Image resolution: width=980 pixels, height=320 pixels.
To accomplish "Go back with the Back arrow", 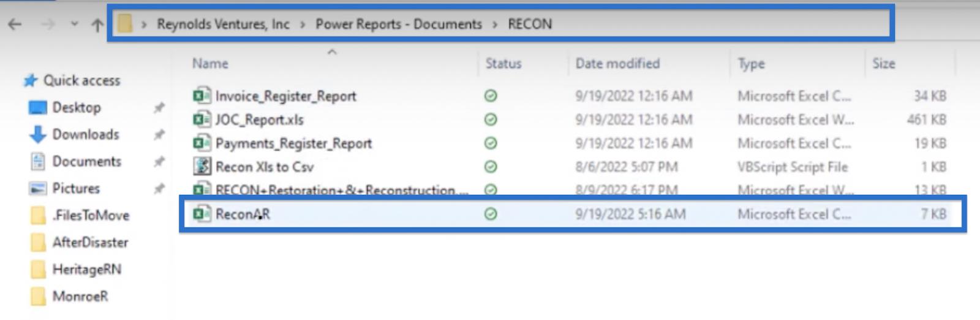I will (x=15, y=24).
